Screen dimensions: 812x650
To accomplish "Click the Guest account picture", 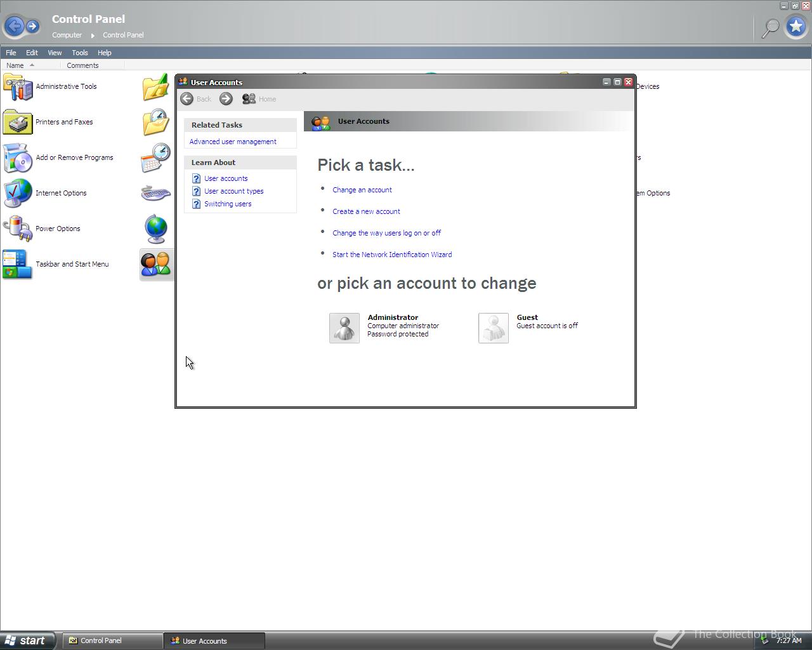I will (x=494, y=328).
